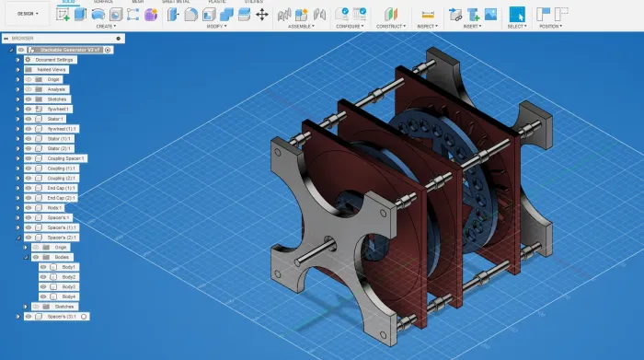This screenshot has width=644, height=360.
Task: Activate the Select cursor tool
Action: pyautogui.click(x=517, y=15)
